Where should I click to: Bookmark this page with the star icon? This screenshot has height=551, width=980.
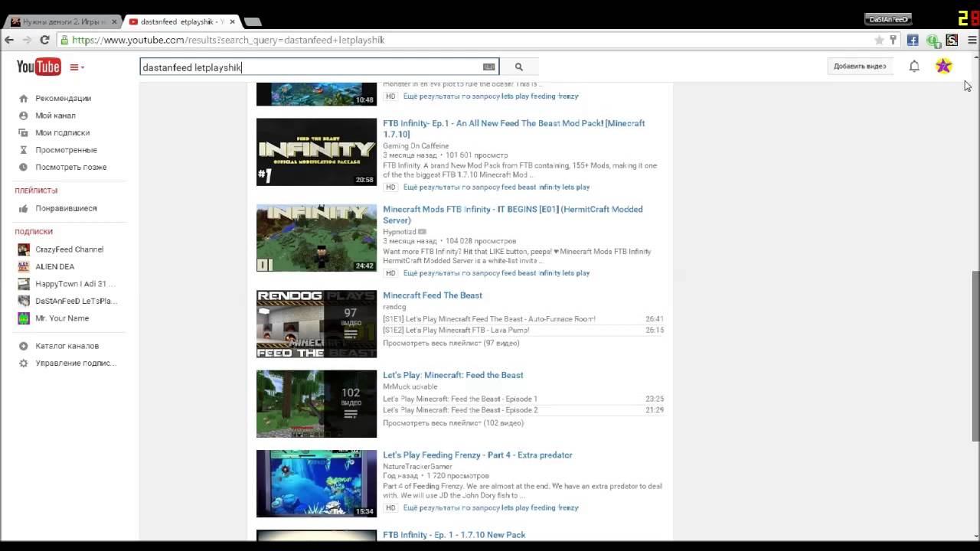click(879, 40)
